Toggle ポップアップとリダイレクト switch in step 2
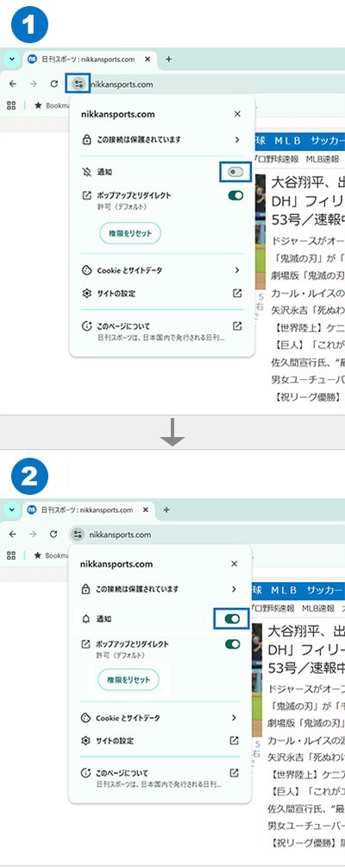Viewport: 345px width, 868px height. coord(232,643)
